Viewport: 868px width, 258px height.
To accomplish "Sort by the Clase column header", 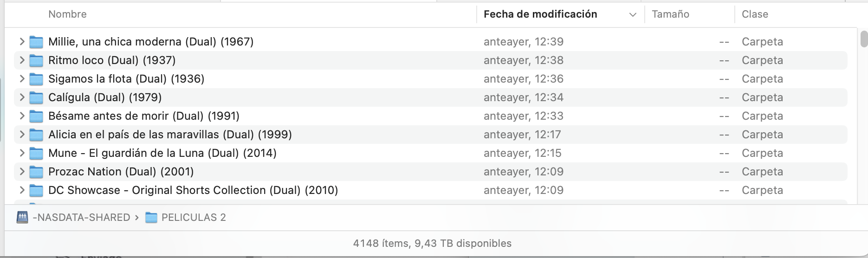I will [x=755, y=14].
